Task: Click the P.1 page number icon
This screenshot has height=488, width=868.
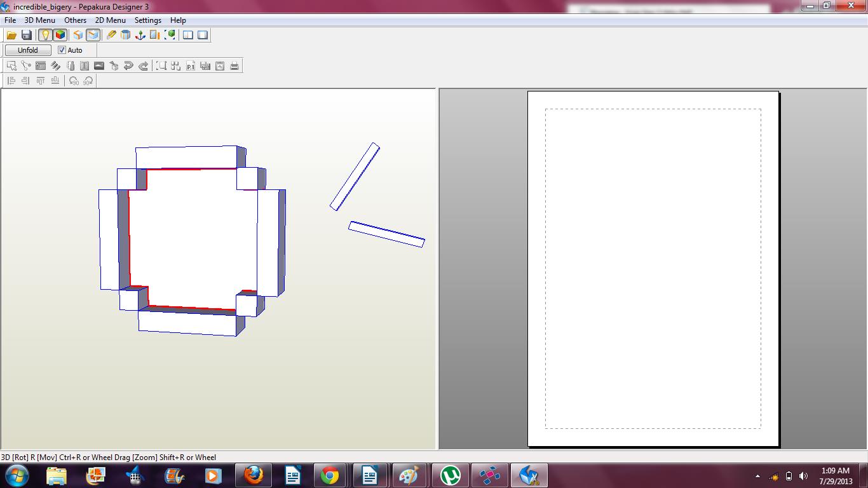Action: click(191, 65)
